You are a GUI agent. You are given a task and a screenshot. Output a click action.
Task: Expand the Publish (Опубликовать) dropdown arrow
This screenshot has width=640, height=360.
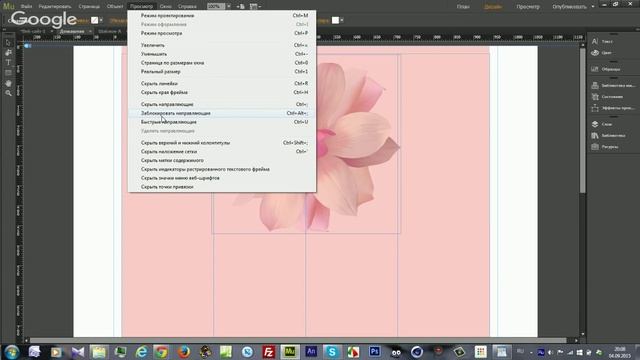tap(593, 7)
